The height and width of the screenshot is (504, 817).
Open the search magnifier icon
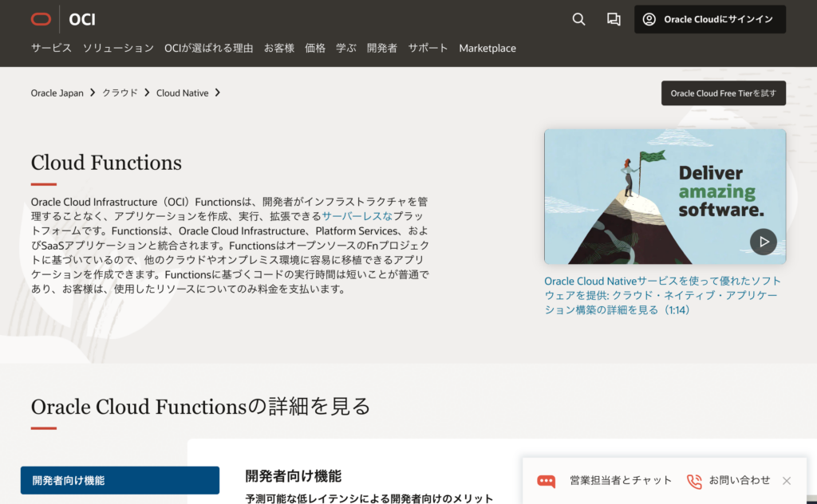(578, 19)
